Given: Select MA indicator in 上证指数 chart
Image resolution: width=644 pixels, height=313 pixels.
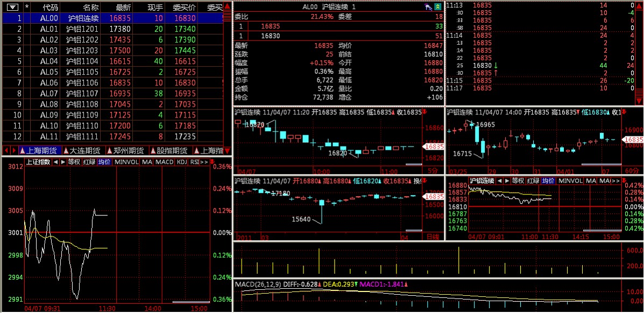Looking at the screenshot, I should (147, 162).
